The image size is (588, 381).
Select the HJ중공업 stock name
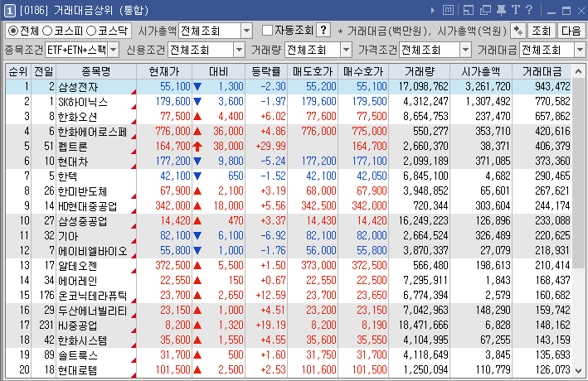[x=78, y=326]
